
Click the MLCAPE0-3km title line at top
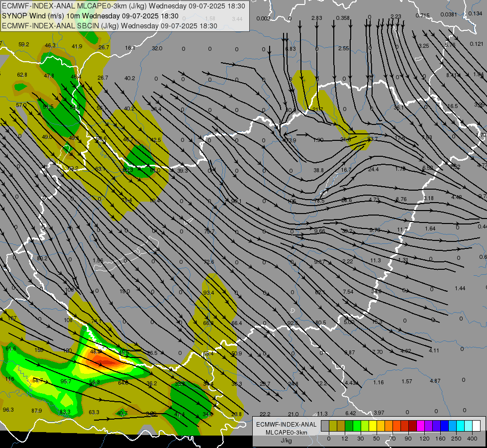(x=123, y=6)
